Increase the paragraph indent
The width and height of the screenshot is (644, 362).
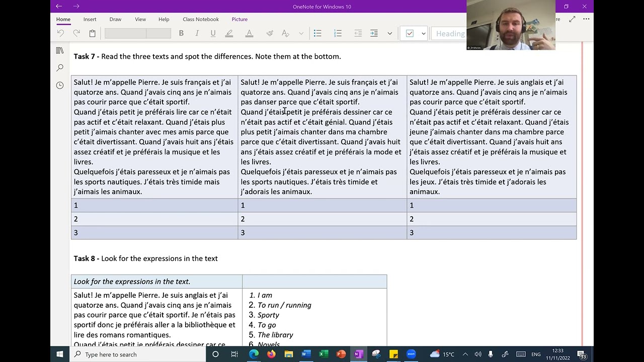click(x=374, y=33)
